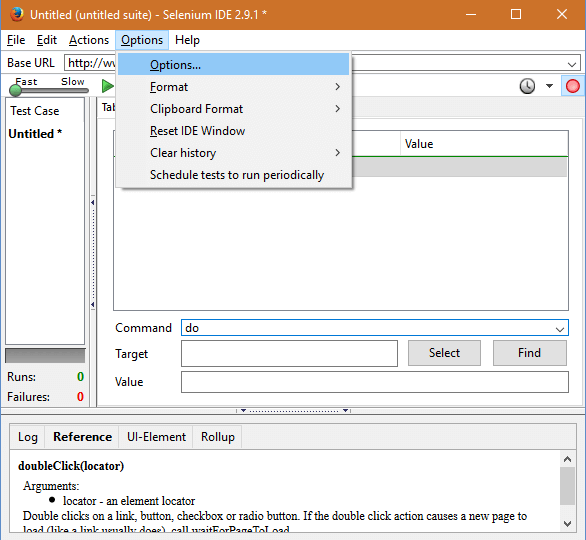This screenshot has width=586, height=540.
Task: Click the Table tab in the editor
Action: (108, 107)
